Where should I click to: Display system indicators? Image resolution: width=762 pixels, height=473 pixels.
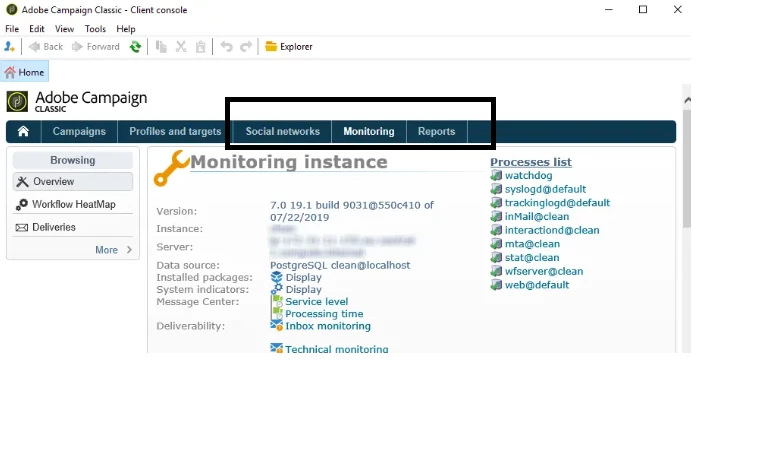coord(303,289)
